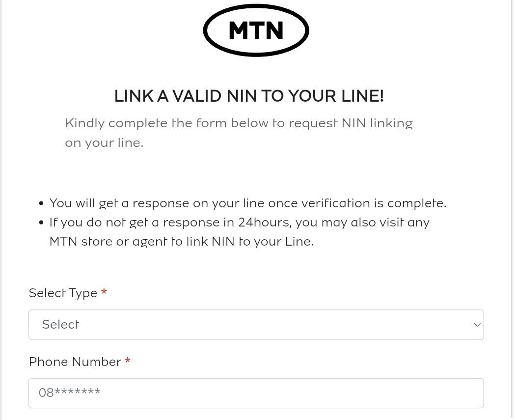This screenshot has height=420, width=516.
Task: Click the NIN linking instruction subtitle
Action: click(x=239, y=133)
